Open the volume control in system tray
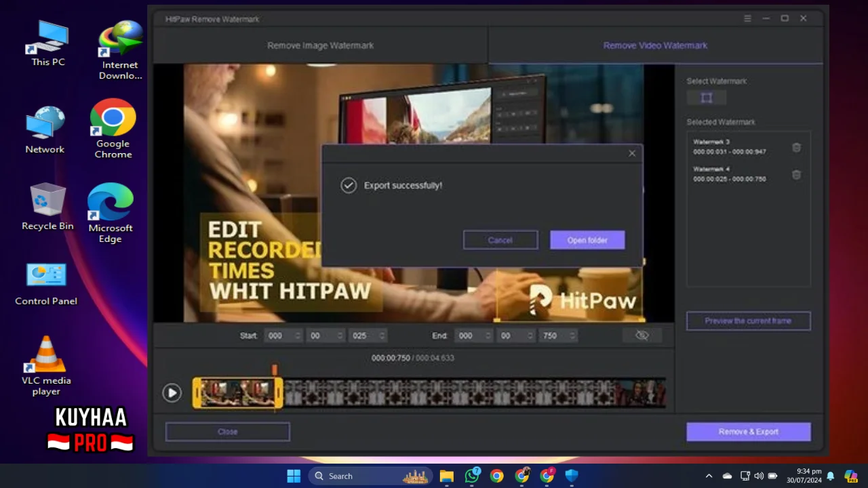Image resolution: width=868 pixels, height=488 pixels. (758, 476)
